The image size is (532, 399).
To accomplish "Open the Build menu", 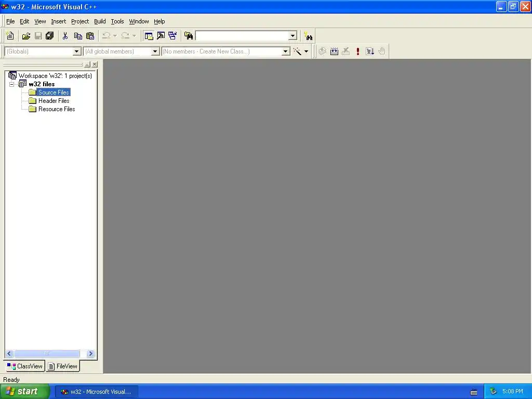I will 100,21.
